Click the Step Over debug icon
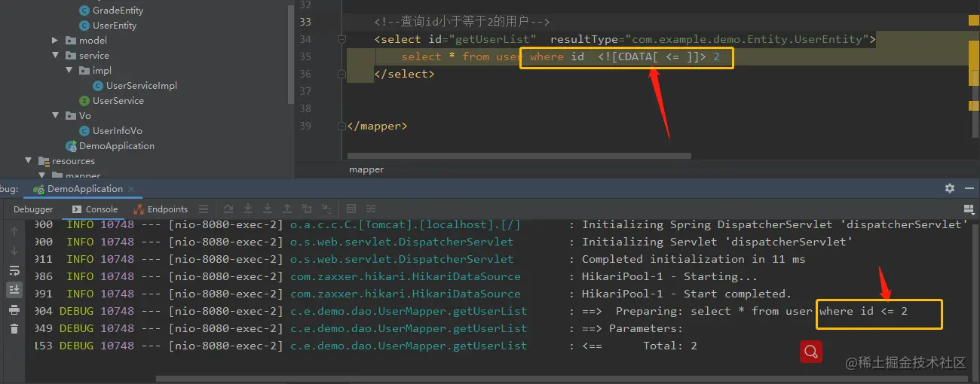The width and height of the screenshot is (980, 384). click(x=227, y=209)
